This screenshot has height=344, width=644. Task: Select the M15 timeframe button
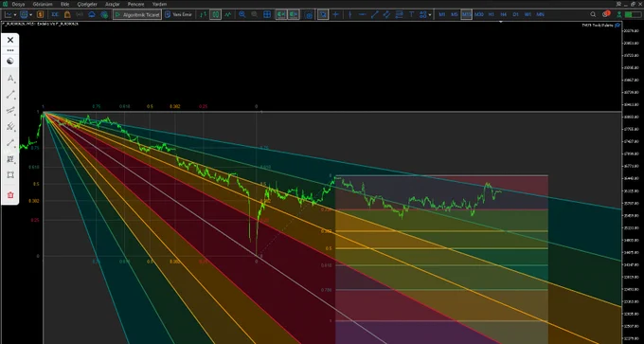click(x=467, y=14)
